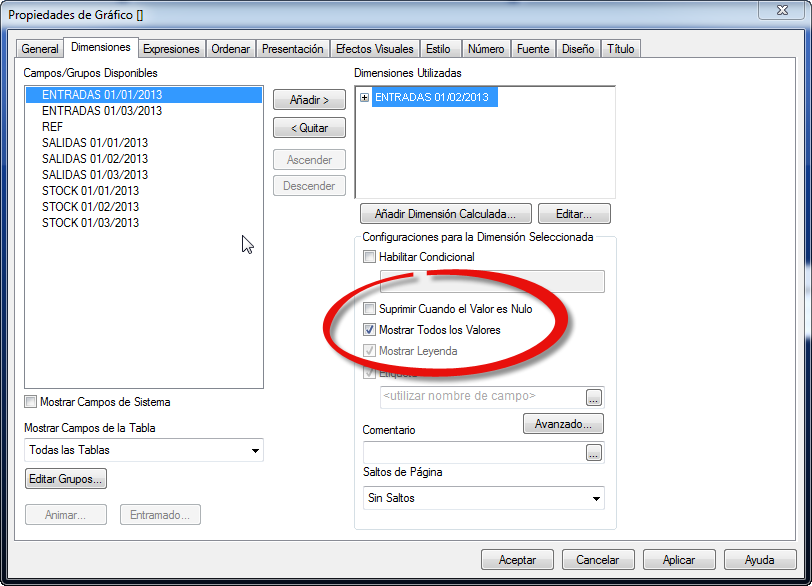Apply changes with the Aplicar button
This screenshot has height=586, width=812.
tap(679, 559)
